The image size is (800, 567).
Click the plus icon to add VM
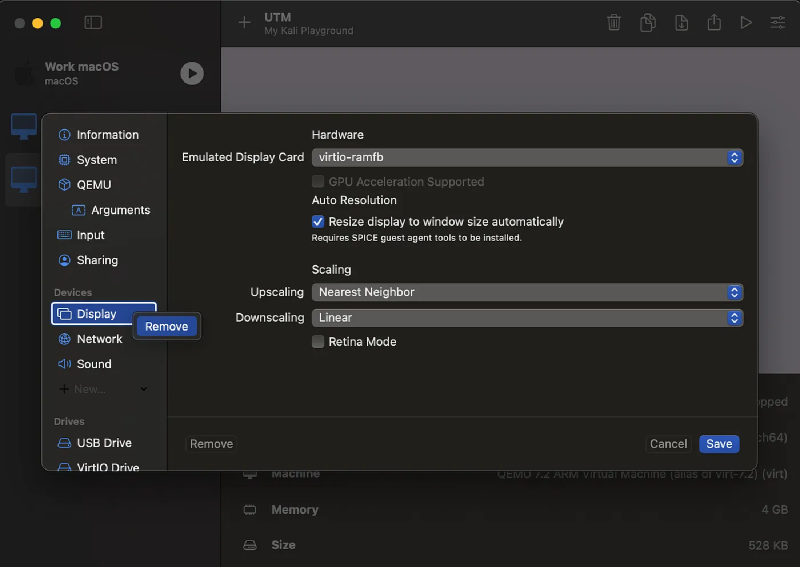pos(244,22)
